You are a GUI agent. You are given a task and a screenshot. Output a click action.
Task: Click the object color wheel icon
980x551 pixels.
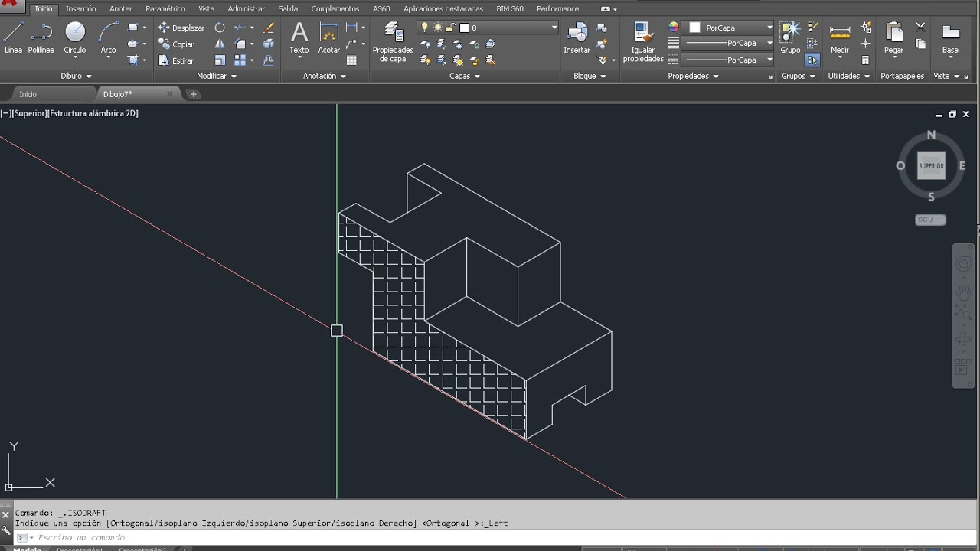click(x=674, y=27)
